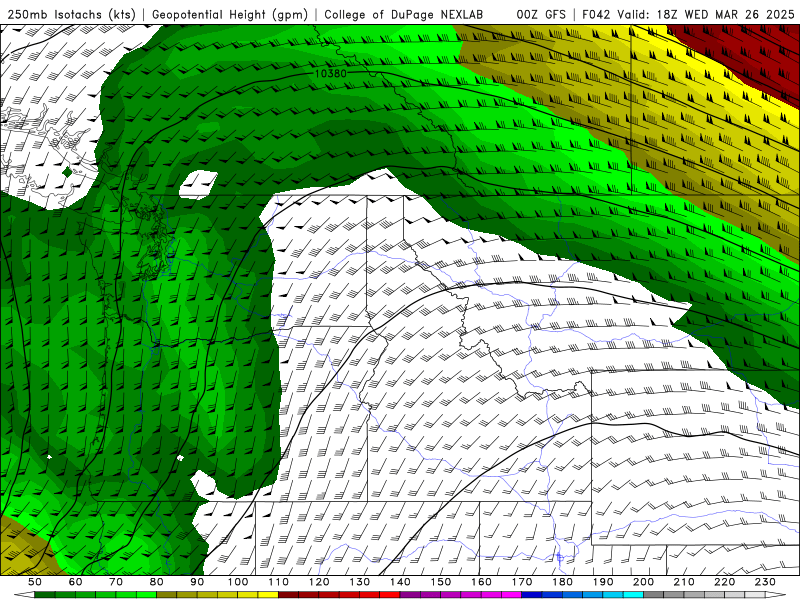Click the 220 value on the color scale
Screen dimensions: 800x600
pyautogui.click(x=724, y=582)
